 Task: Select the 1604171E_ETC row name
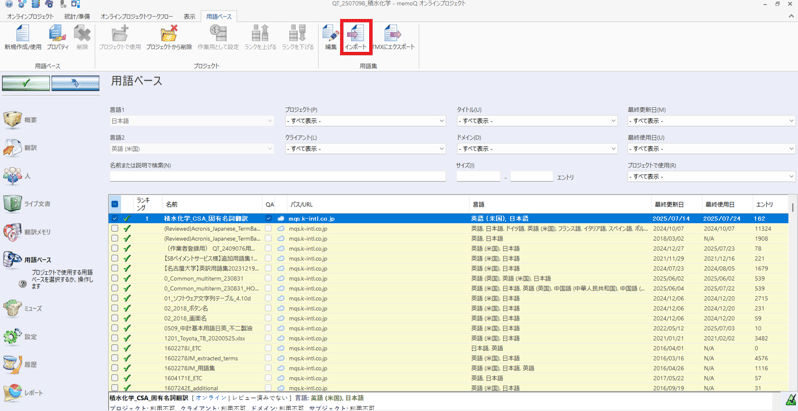tap(182, 378)
